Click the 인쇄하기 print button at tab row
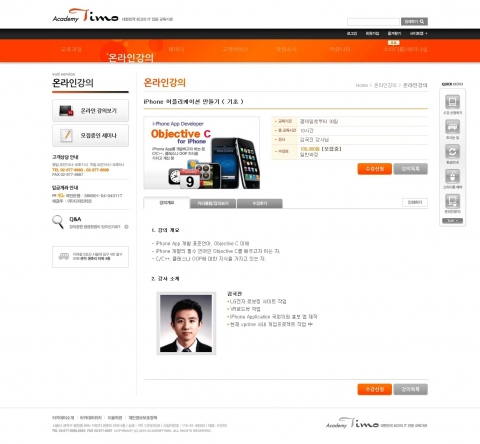 415,202
